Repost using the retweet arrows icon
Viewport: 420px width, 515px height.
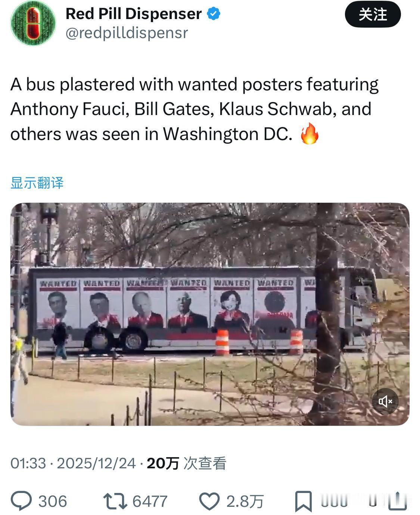pos(115,501)
